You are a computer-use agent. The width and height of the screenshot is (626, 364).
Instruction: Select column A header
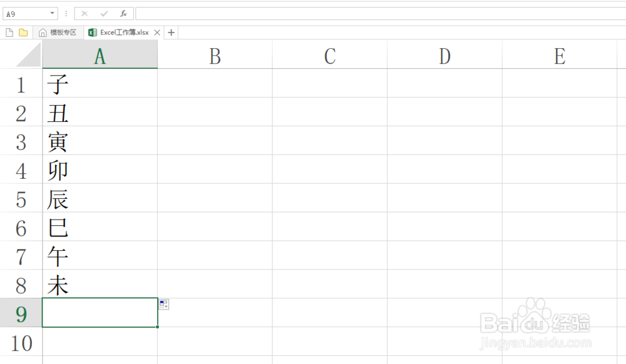click(x=100, y=56)
